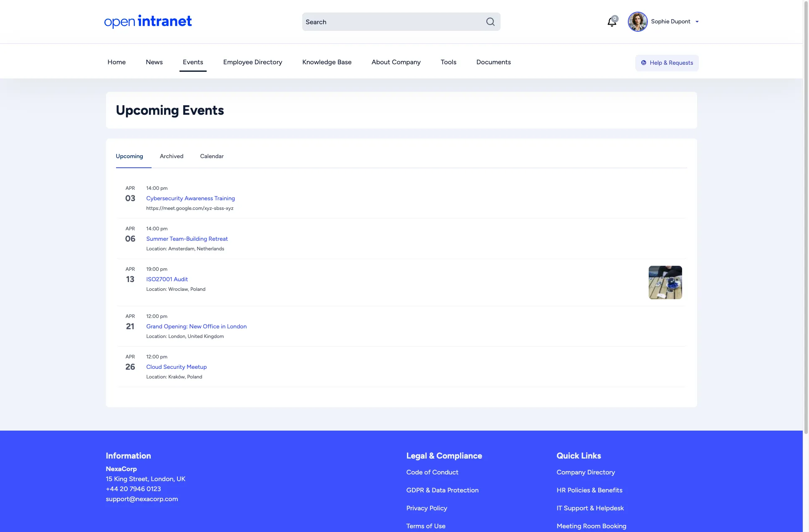Open the Company Directory quick link
The height and width of the screenshot is (532, 809).
point(586,472)
